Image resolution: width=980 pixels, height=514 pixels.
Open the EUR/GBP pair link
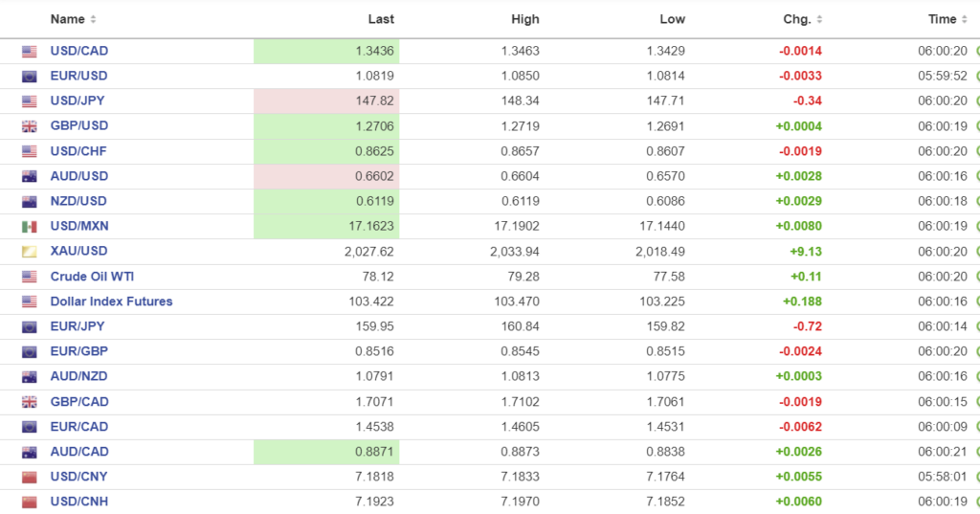pyautogui.click(x=79, y=351)
